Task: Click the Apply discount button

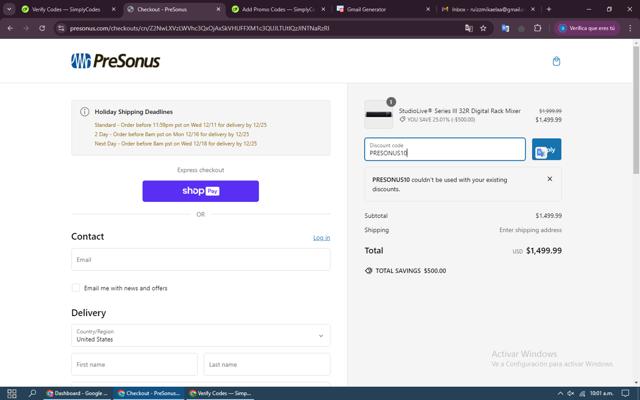Action: [x=546, y=149]
